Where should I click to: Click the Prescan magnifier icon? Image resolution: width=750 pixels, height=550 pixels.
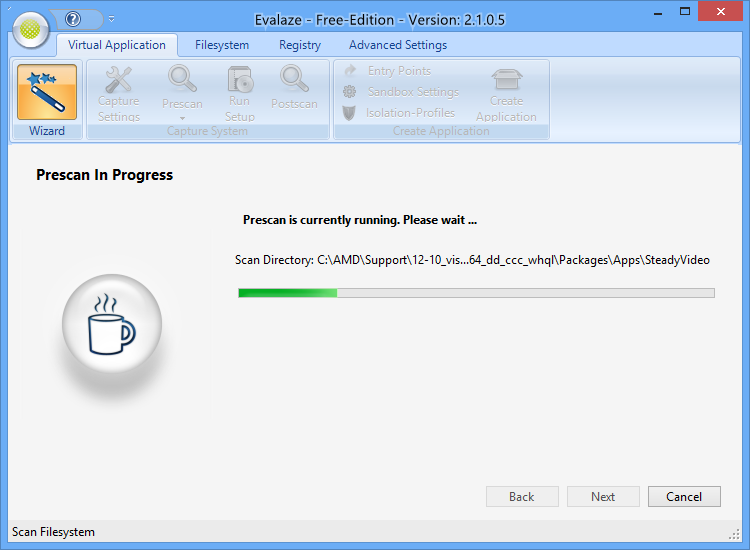pos(182,78)
